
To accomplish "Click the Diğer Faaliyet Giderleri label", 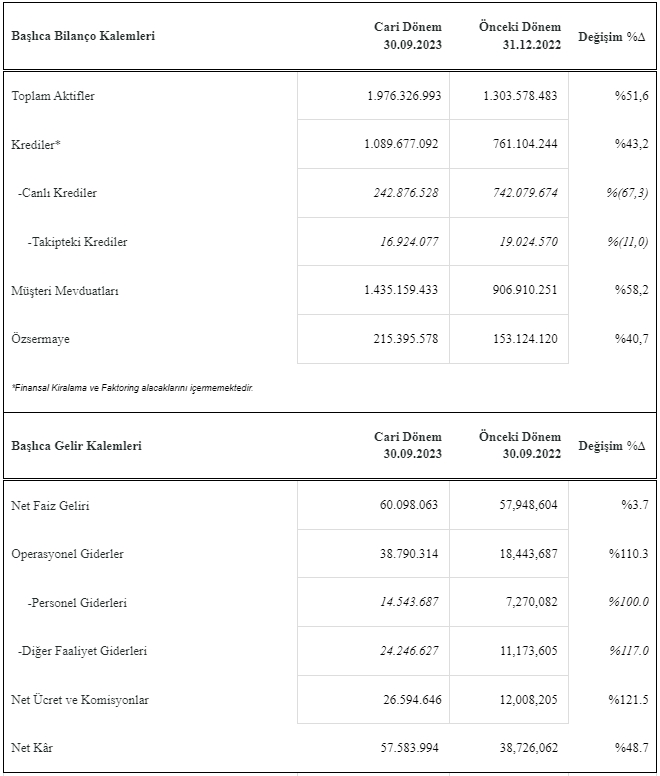I will coord(83,651).
